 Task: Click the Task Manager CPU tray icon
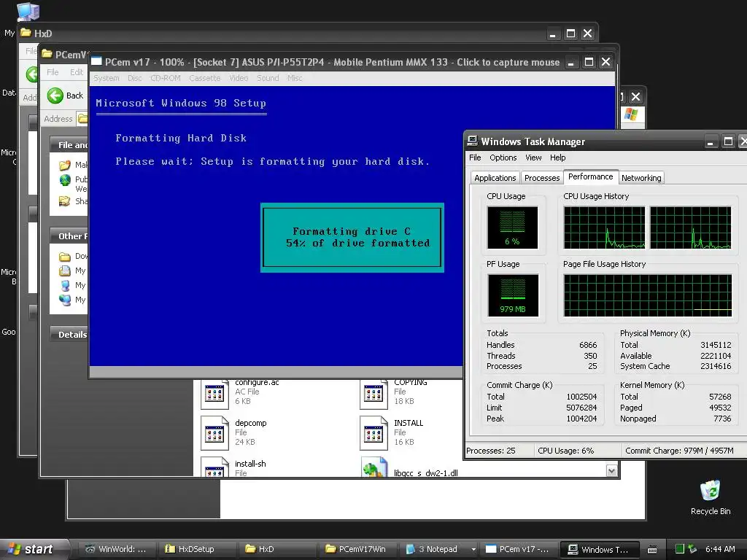tap(680, 549)
